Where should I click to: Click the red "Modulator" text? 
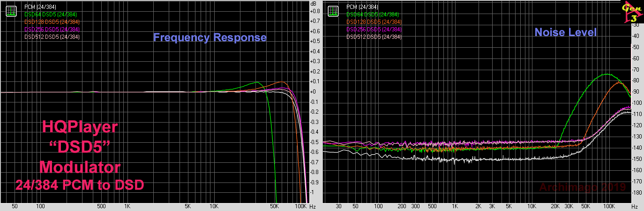click(x=80, y=167)
